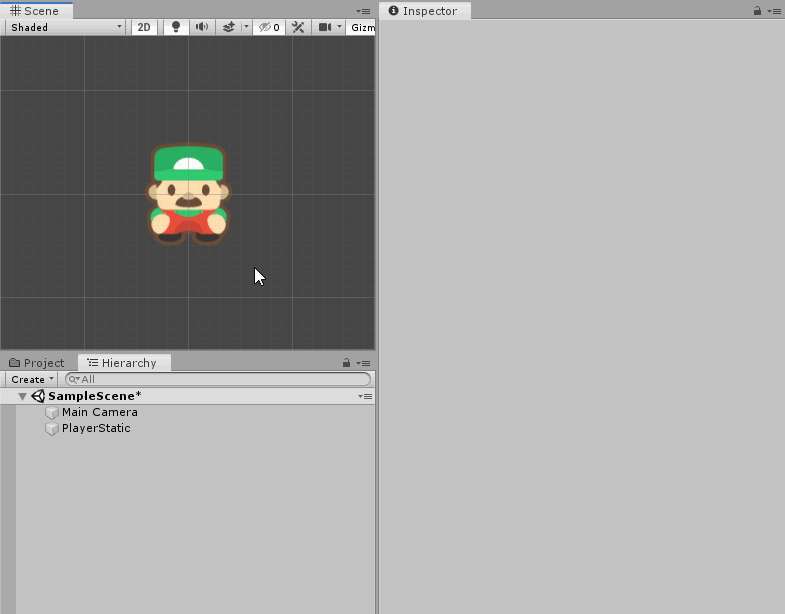Toggle 2D view mode in Scene
Viewport: 785px width, 614px height.
[x=144, y=27]
